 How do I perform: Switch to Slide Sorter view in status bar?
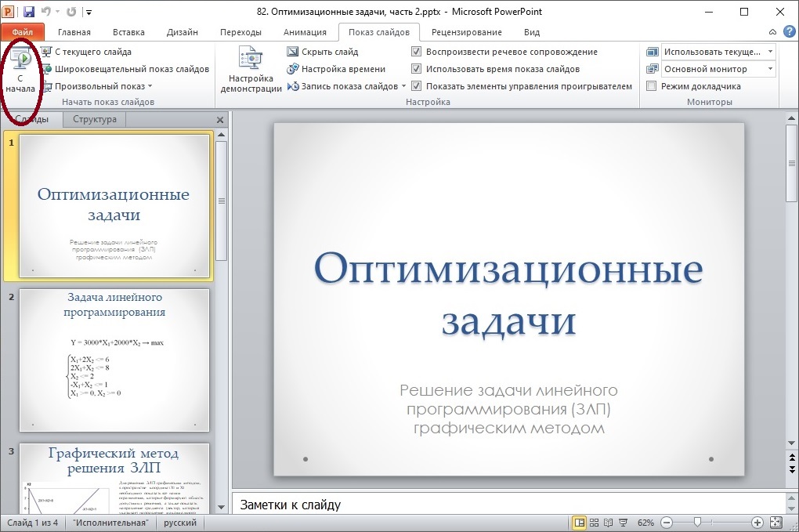(x=595, y=523)
